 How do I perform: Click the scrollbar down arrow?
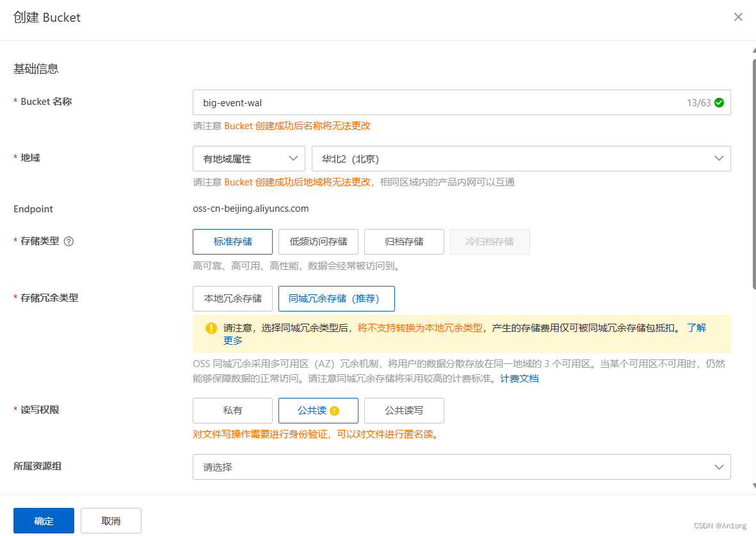coord(754,486)
